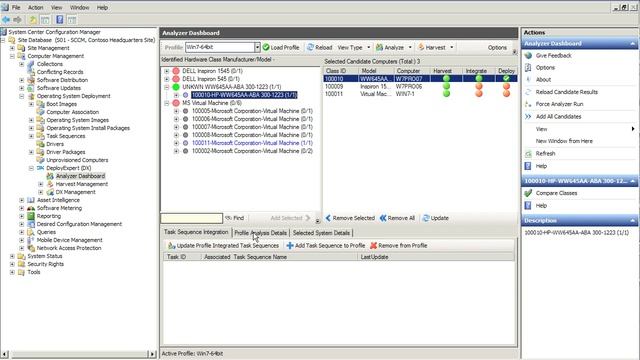Screen dimensions: 640x360
Task: Click the red status icon for MS Virtual Machine
Action: [176, 103]
